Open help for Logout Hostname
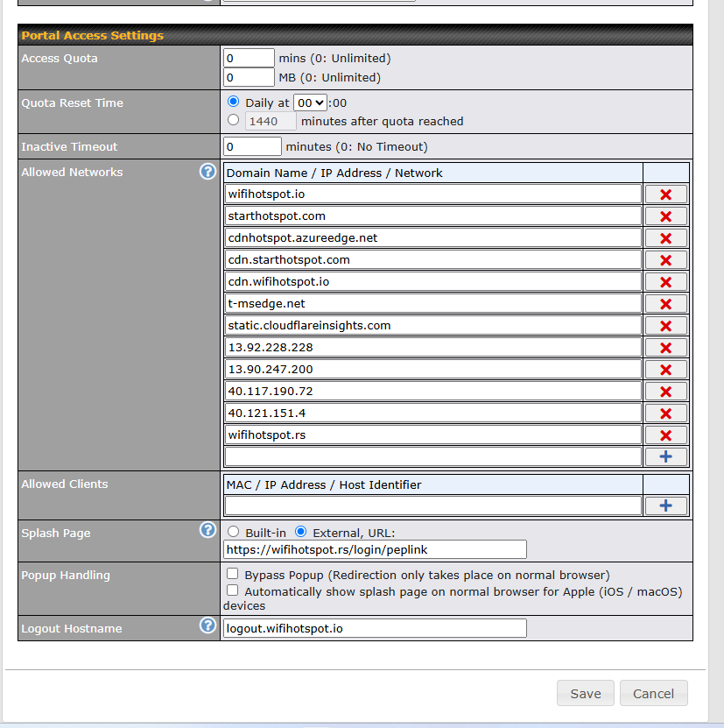The height and width of the screenshot is (728, 724). [207, 626]
